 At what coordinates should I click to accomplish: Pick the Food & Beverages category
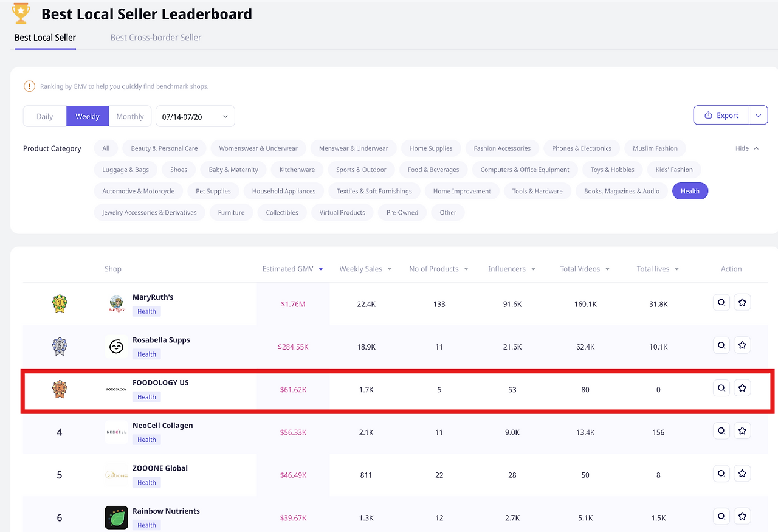[433, 170]
